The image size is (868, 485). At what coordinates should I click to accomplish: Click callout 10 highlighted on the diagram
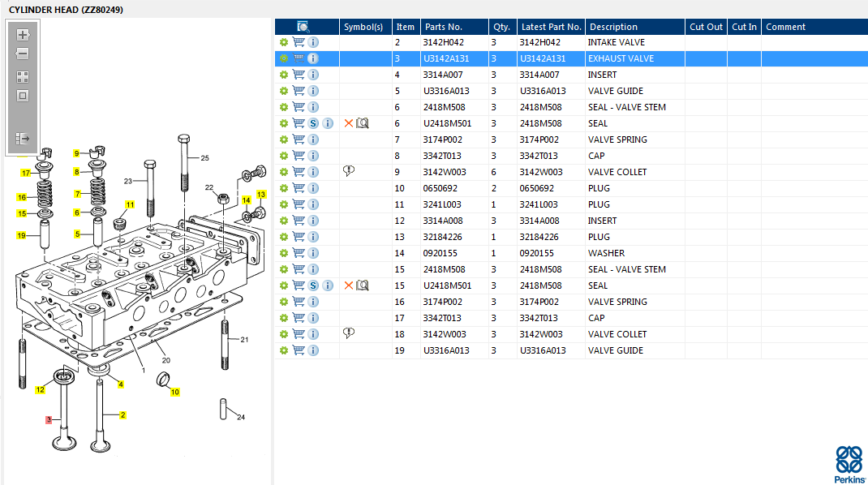point(174,393)
